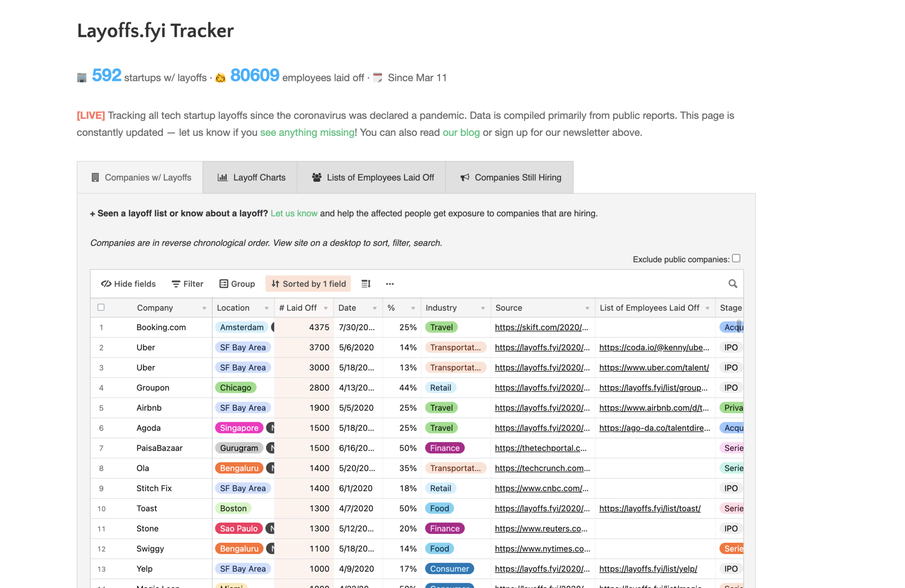
Task: Click the three-dots more options icon
Action: click(x=389, y=284)
